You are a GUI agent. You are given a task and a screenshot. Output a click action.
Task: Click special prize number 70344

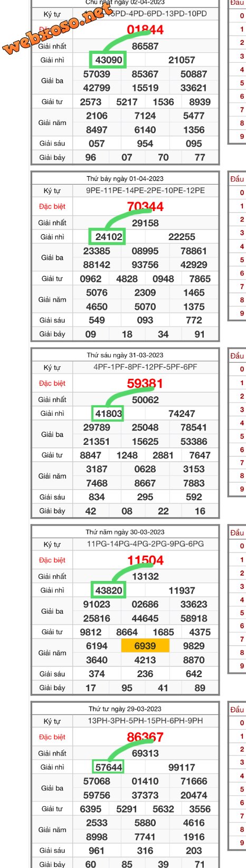click(x=145, y=207)
